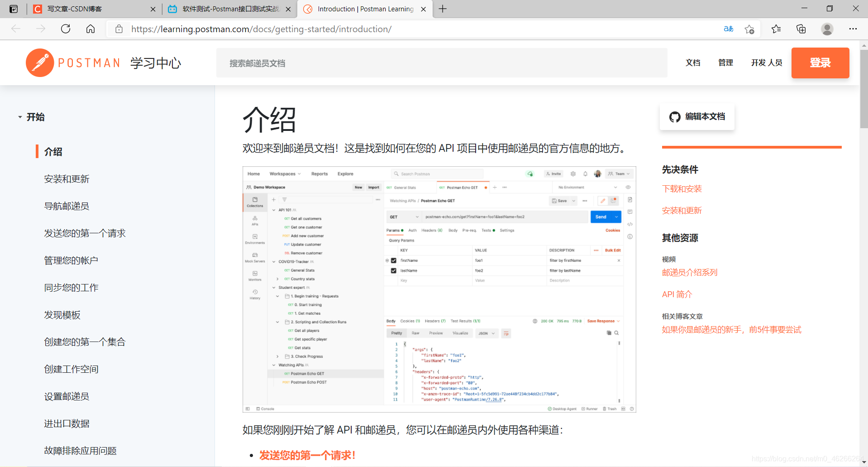Screen dimensions: 868x467
Task: Focus the 搜索邮递员文档 search field
Action: tap(442, 63)
